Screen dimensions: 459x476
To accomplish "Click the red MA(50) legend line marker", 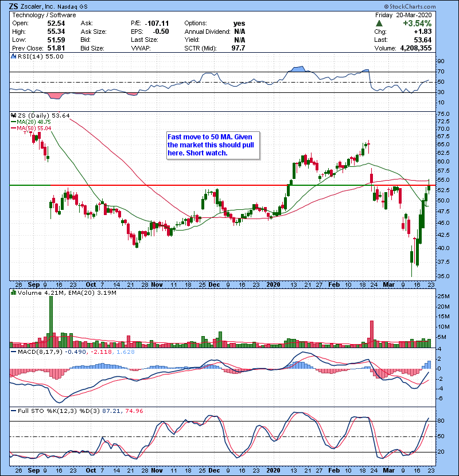I will pyautogui.click(x=13, y=128).
